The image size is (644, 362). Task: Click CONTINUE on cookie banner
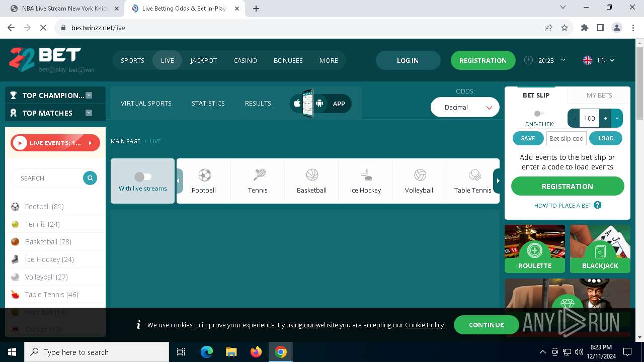[487, 325]
